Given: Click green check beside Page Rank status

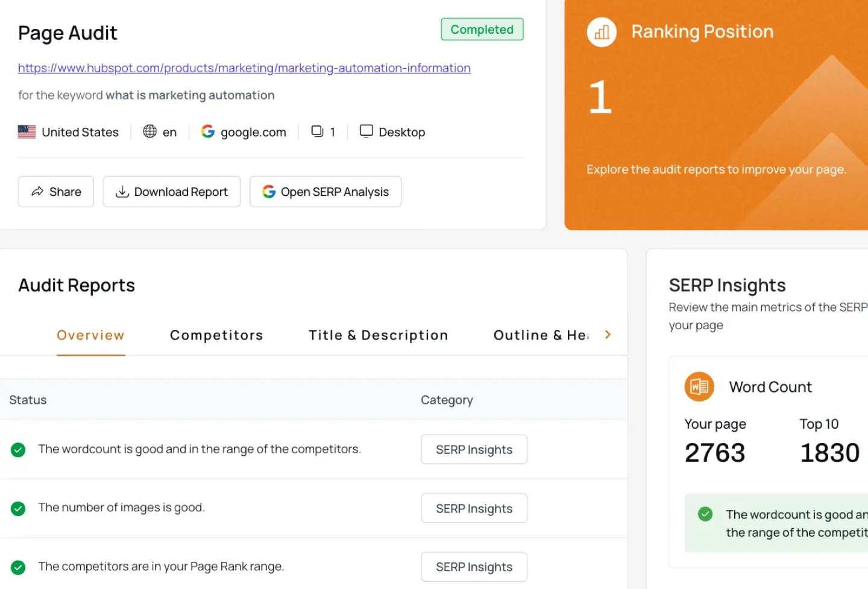Looking at the screenshot, I should (x=18, y=567).
